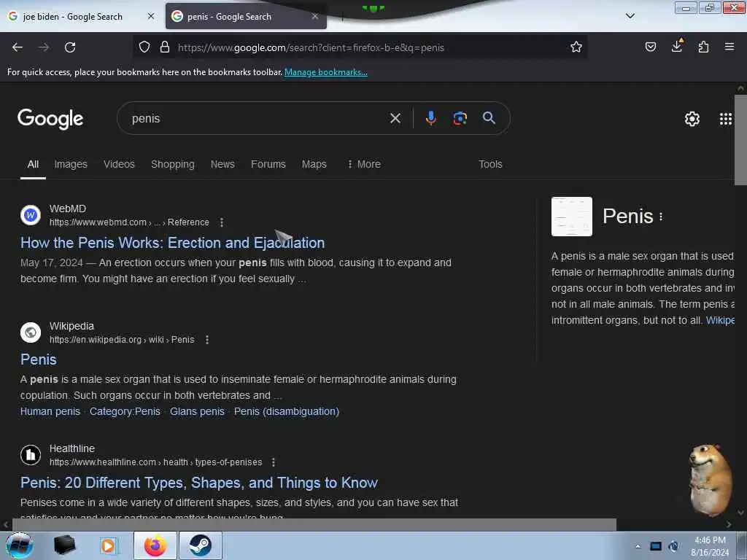Select the Forums results tab
The width and height of the screenshot is (747, 560).
tap(268, 164)
